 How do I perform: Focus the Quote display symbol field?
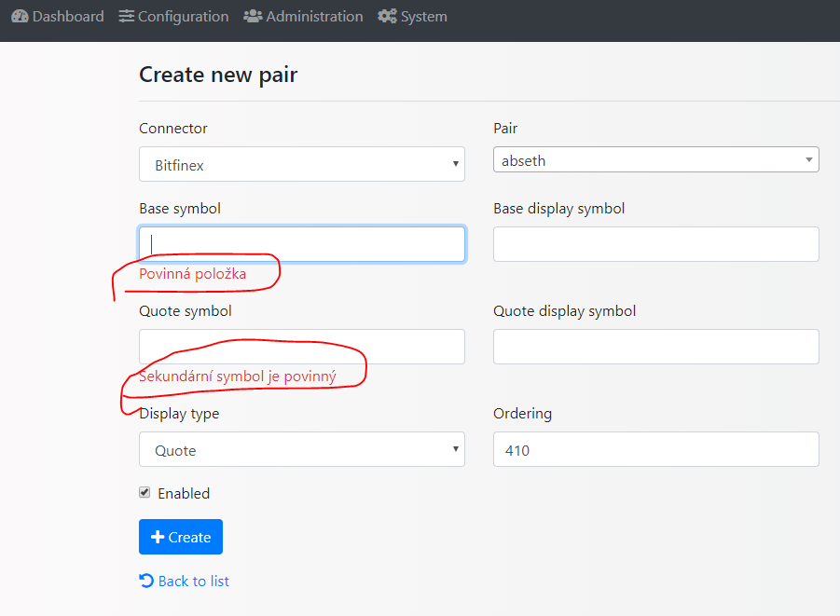655,347
